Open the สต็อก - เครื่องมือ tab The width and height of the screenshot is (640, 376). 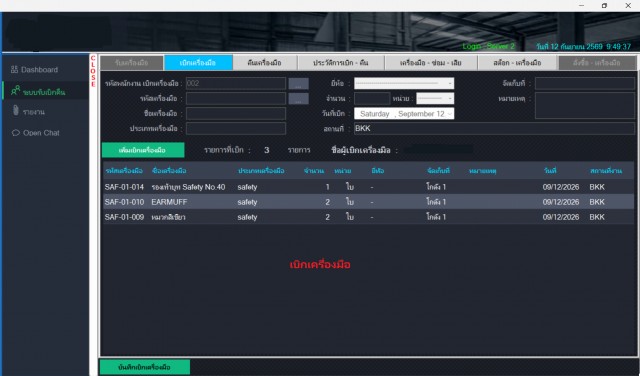click(517, 63)
